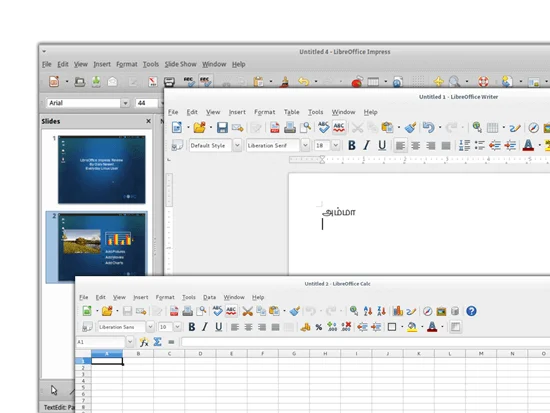
Task: Open font size 10 dropdown in Calc
Action: click(177, 327)
